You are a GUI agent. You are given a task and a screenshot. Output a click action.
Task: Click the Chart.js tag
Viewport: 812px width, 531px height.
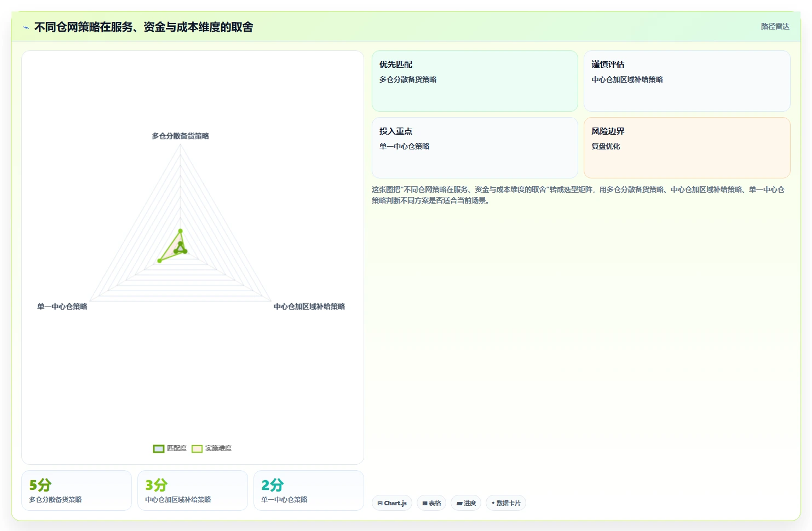click(x=392, y=503)
